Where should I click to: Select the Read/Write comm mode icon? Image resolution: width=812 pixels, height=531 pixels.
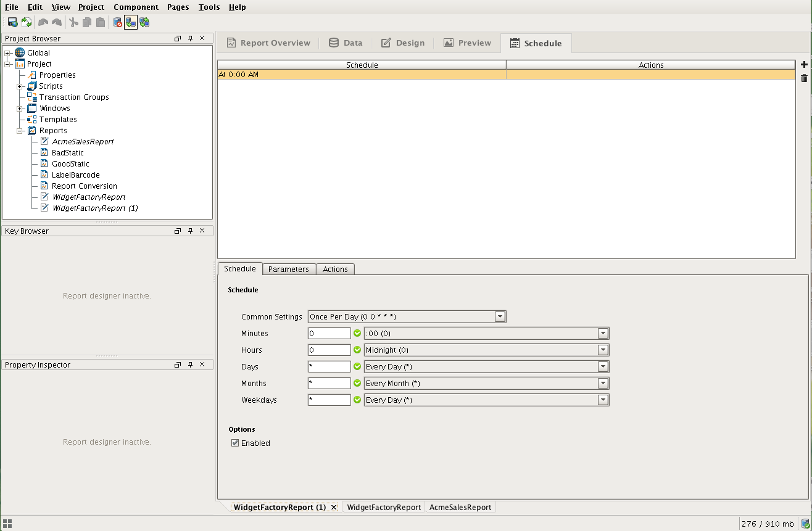(144, 23)
